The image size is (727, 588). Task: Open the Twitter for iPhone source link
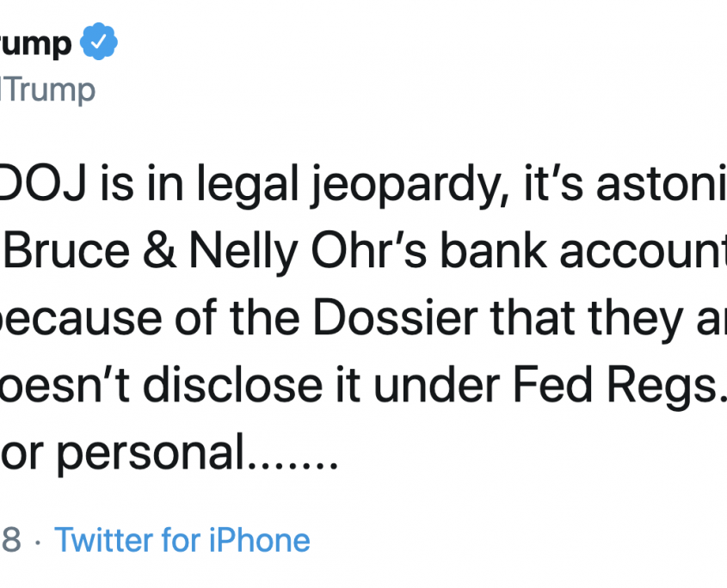pos(182,540)
